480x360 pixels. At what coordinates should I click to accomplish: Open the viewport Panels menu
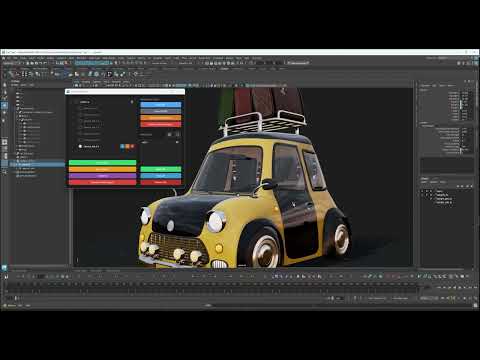pyautogui.click(x=126, y=81)
